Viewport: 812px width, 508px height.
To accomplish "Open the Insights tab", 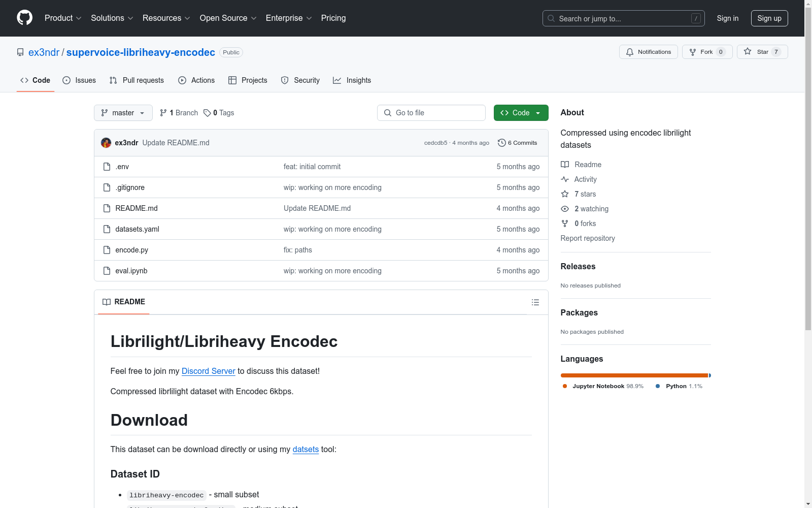I will point(352,80).
